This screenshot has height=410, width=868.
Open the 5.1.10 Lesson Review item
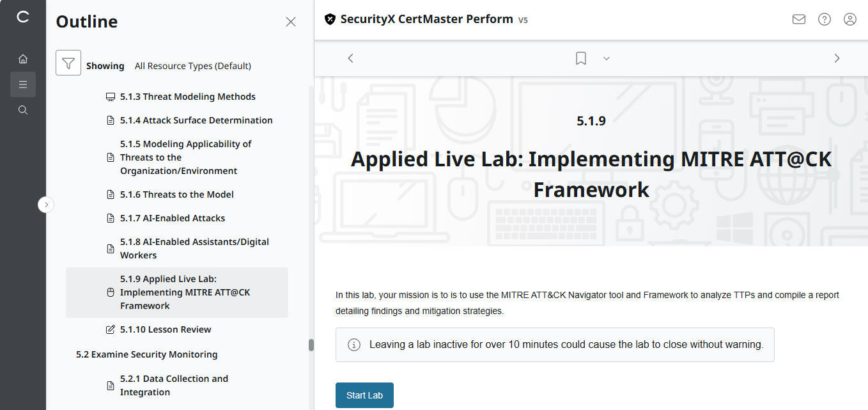tap(166, 329)
